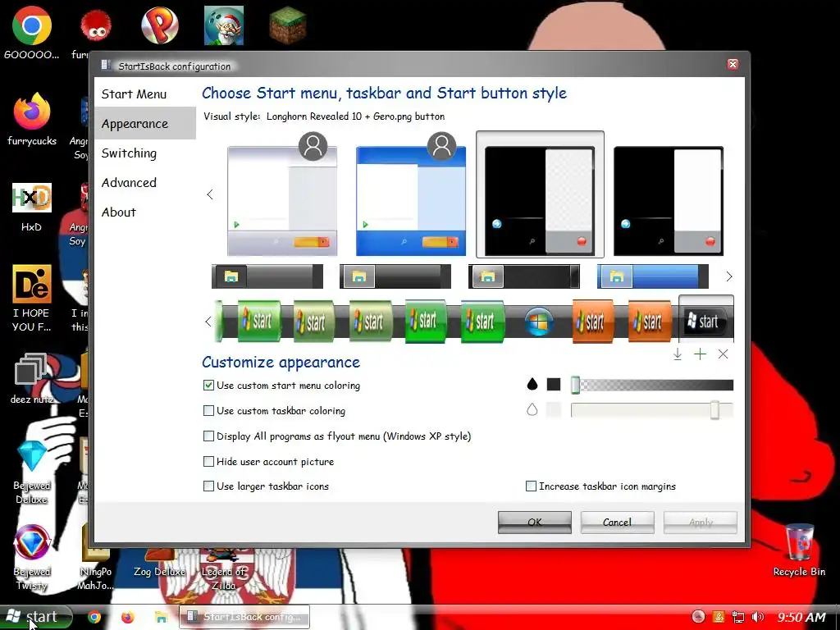Image resolution: width=840 pixels, height=630 pixels.
Task: Pick the fifth, bright green start button
Action: 482,322
